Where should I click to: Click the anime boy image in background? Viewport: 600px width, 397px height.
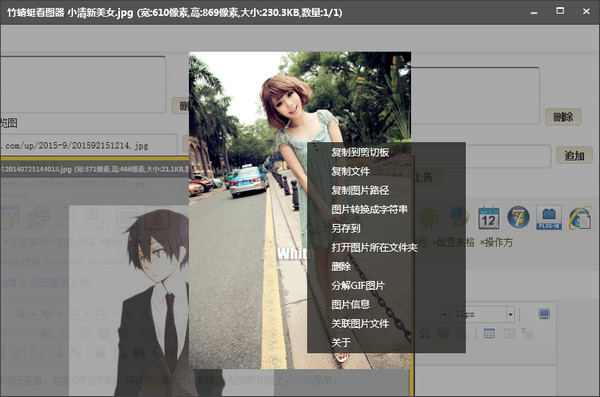(x=129, y=301)
